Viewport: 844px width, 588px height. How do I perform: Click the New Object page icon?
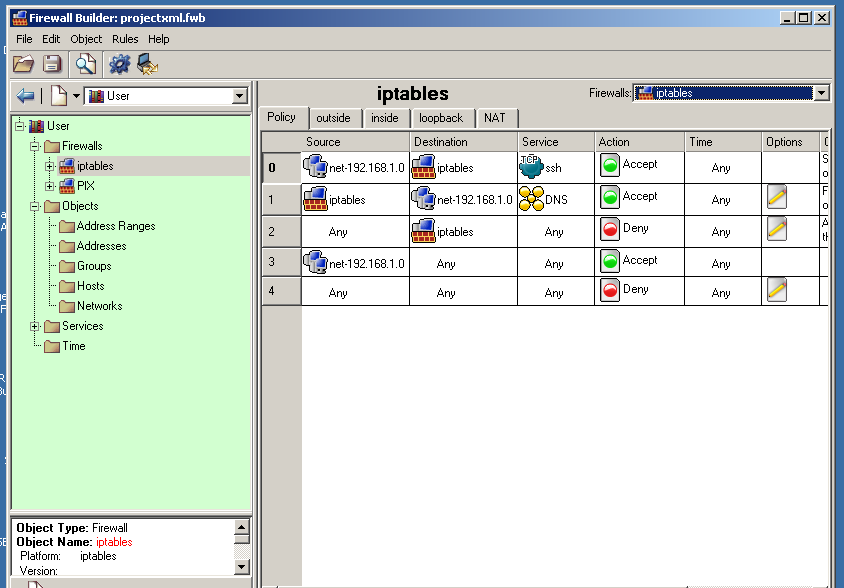[59, 96]
